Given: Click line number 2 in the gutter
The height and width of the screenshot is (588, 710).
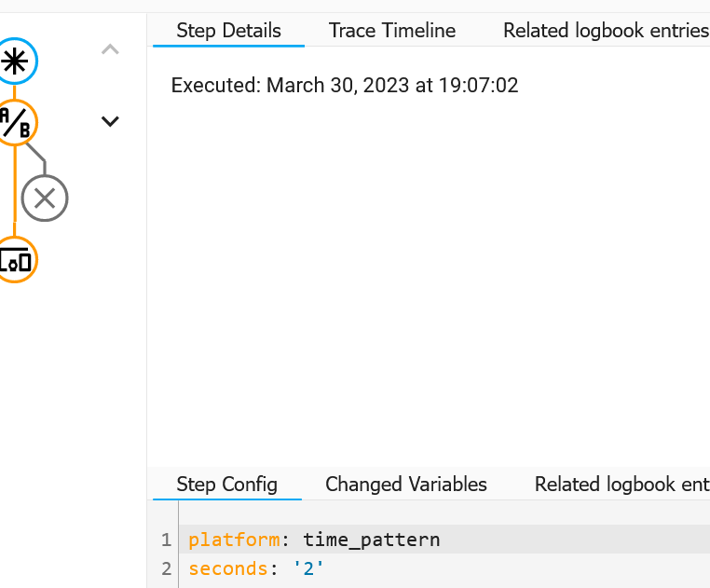Looking at the screenshot, I should pos(166,568).
